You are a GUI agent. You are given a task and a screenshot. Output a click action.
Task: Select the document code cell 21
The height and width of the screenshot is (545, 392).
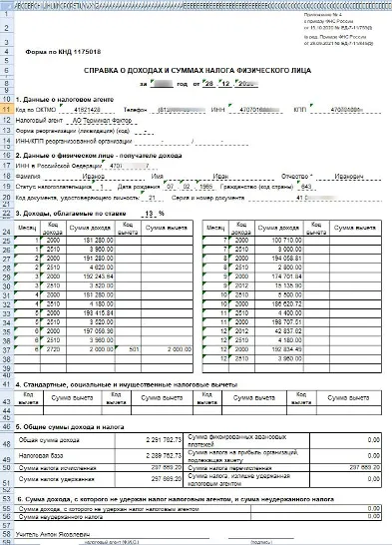[152, 198]
